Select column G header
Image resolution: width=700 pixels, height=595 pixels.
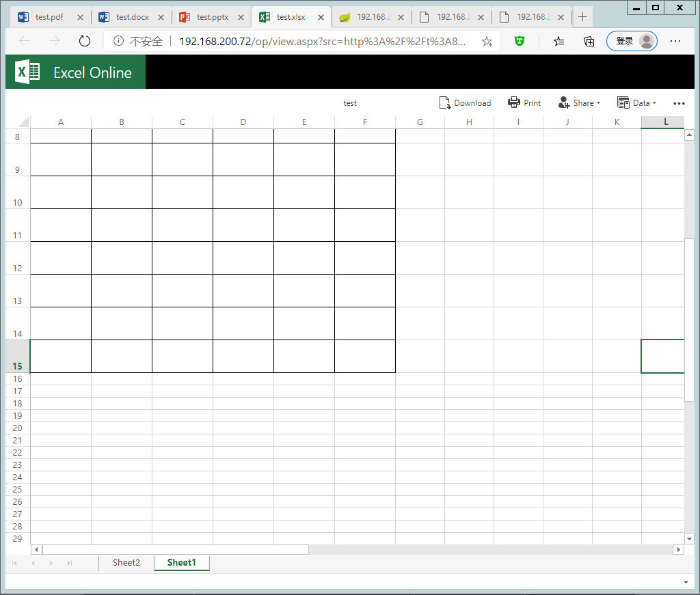pyautogui.click(x=420, y=122)
